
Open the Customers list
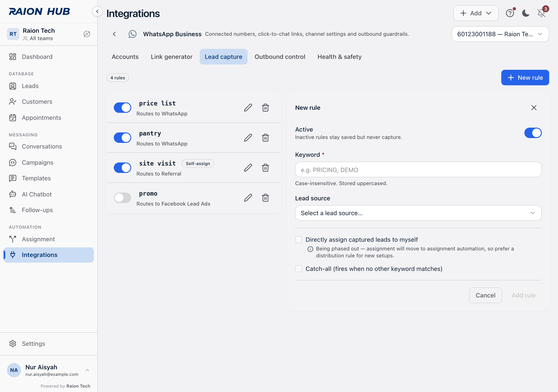(x=48, y=102)
